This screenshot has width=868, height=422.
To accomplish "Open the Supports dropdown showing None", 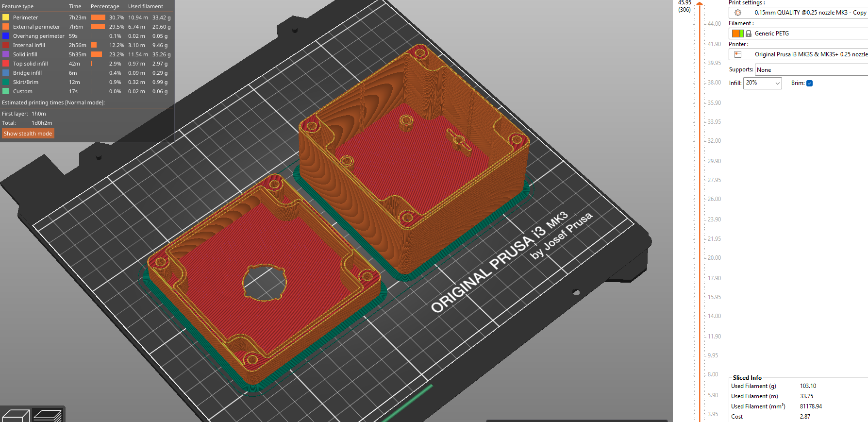I will tap(811, 70).
